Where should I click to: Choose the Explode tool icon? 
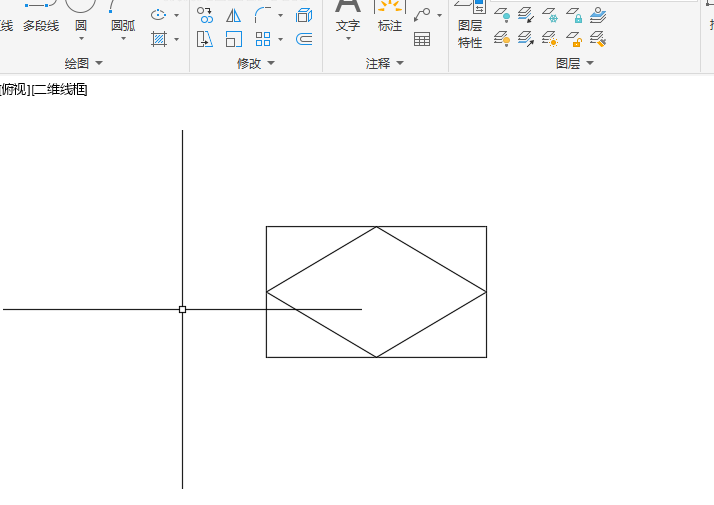(x=304, y=15)
